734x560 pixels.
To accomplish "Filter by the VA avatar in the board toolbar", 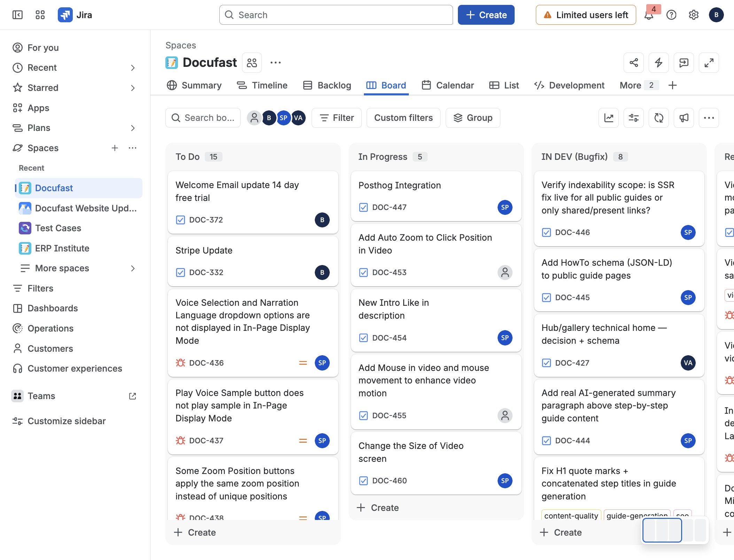I will pyautogui.click(x=298, y=118).
